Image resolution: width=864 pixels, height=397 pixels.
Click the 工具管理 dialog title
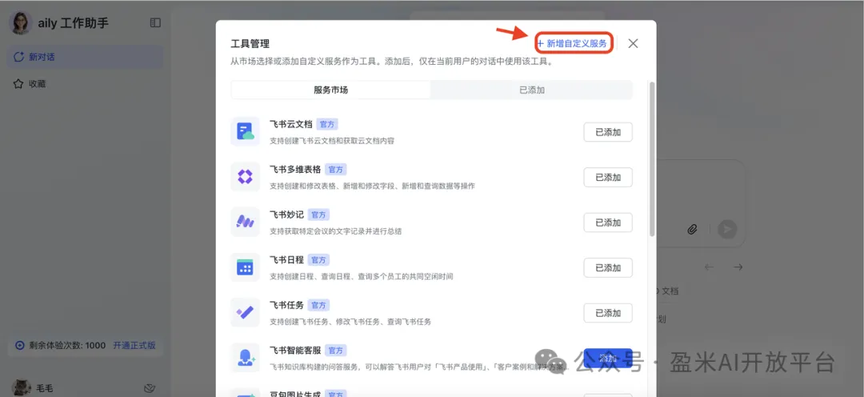(x=250, y=44)
